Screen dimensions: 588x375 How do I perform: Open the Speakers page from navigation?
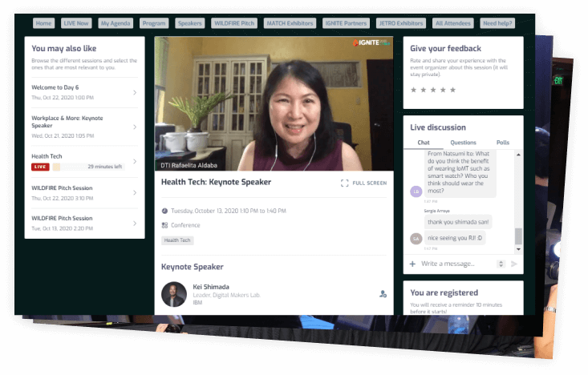(x=189, y=23)
